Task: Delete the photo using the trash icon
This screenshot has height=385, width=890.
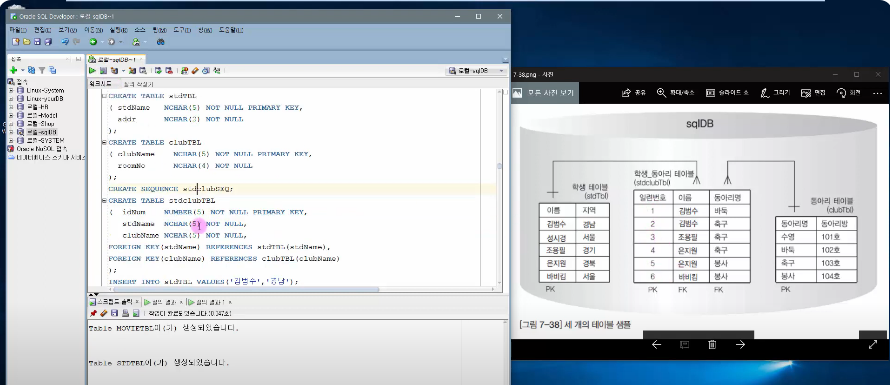Action: tap(712, 344)
